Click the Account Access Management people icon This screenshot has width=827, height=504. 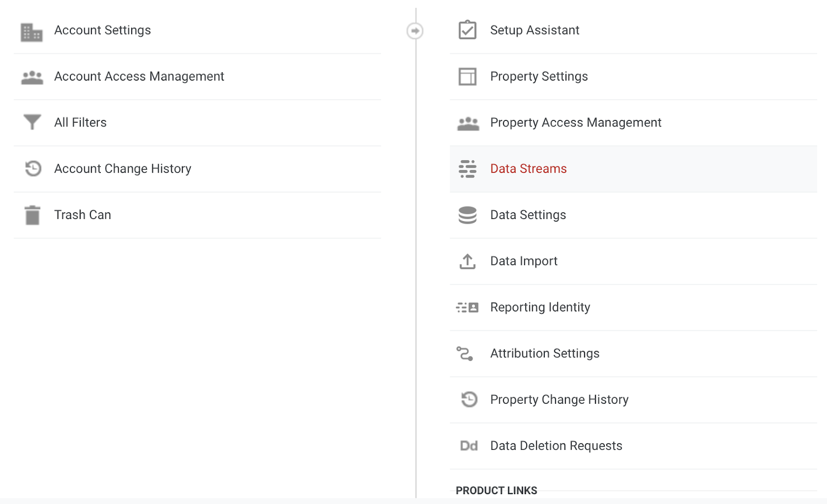point(32,77)
